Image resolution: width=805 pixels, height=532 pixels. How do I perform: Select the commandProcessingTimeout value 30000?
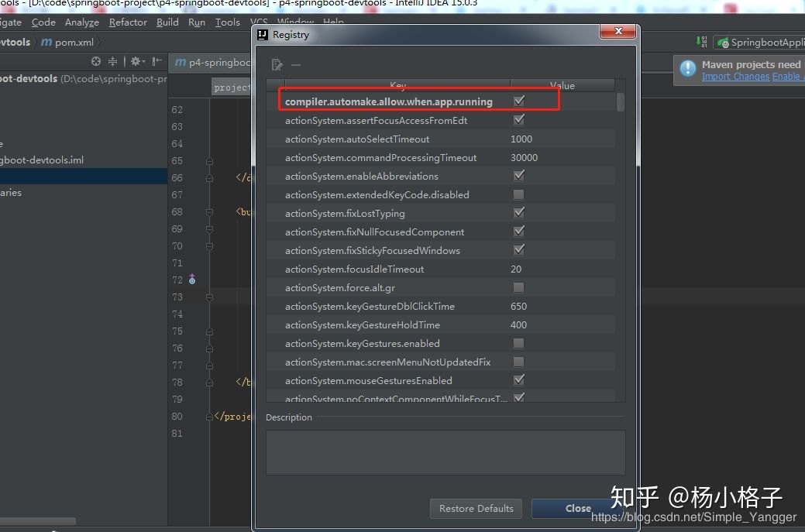point(525,157)
